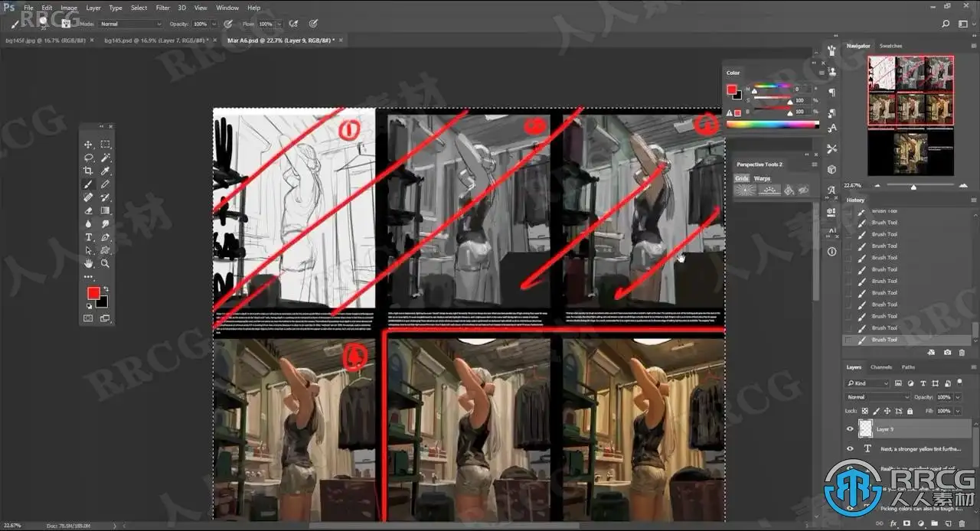The image size is (980, 531).
Task: Hide Layer 9 visibility eye
Action: click(850, 429)
